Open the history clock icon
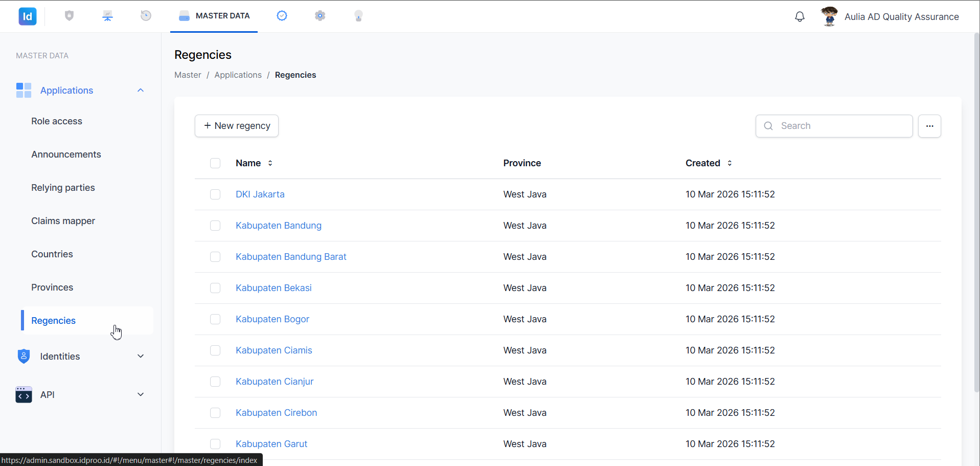Image resolution: width=980 pixels, height=466 pixels. [x=146, y=16]
